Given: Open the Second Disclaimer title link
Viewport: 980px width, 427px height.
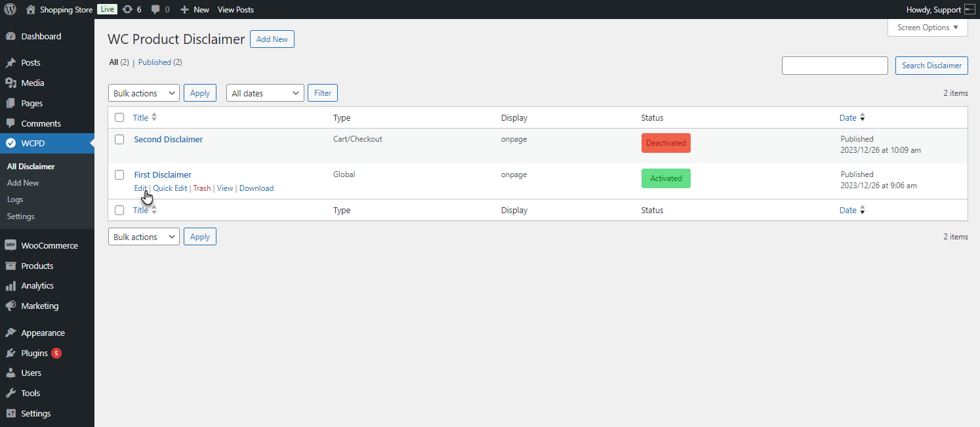Looking at the screenshot, I should (x=169, y=139).
